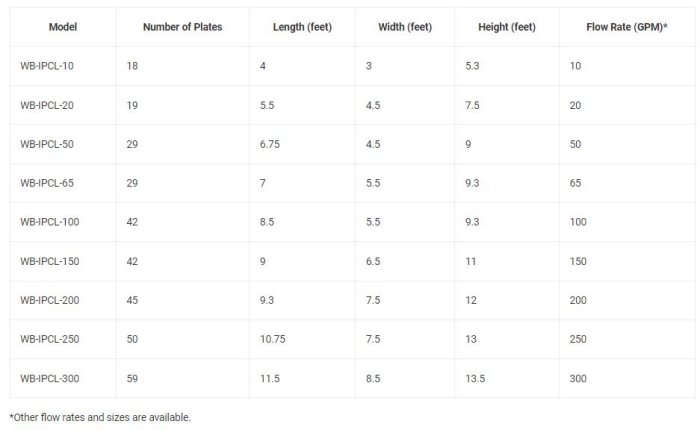
Task: Select the WB-IPCL-200 model cell
Action: click(50, 300)
